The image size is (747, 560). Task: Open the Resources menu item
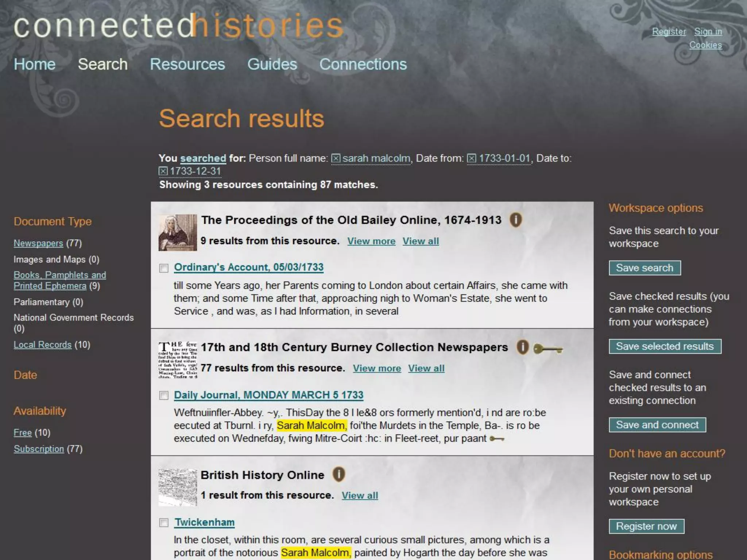pos(187,65)
